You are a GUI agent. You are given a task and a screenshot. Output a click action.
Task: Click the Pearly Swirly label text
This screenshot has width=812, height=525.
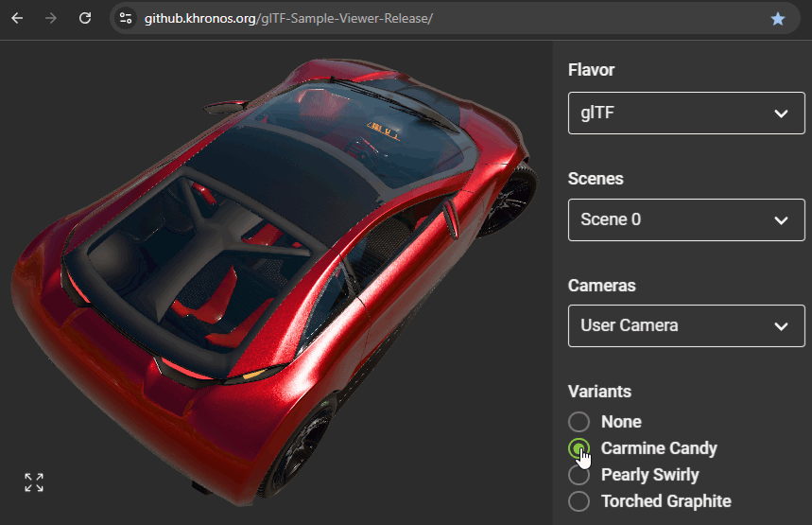pos(650,475)
